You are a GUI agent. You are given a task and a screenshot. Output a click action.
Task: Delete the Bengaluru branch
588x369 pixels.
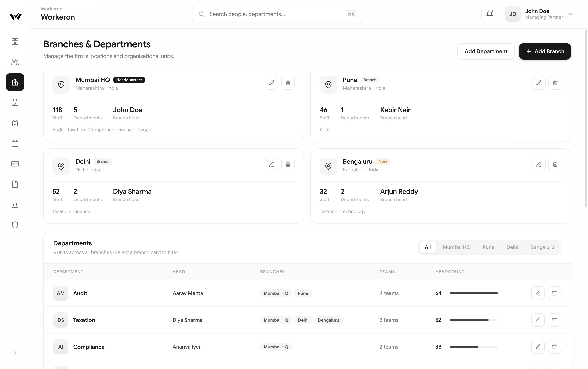(555, 164)
